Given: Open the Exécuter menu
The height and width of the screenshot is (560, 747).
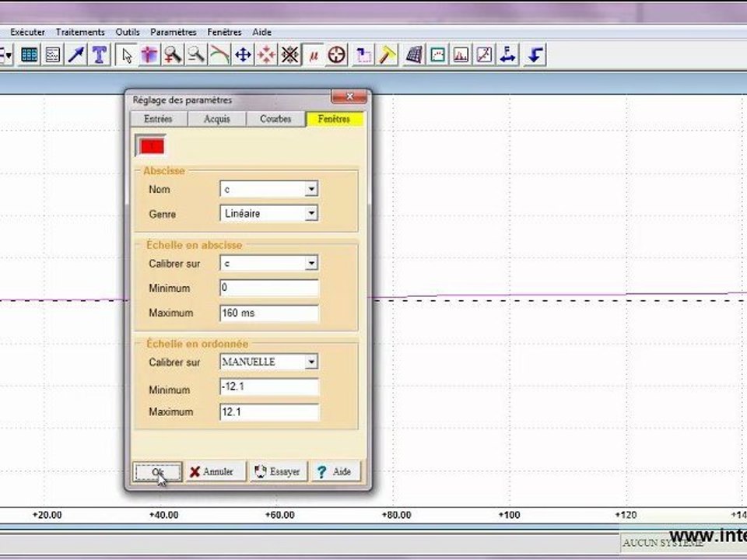Looking at the screenshot, I should pos(28,33).
